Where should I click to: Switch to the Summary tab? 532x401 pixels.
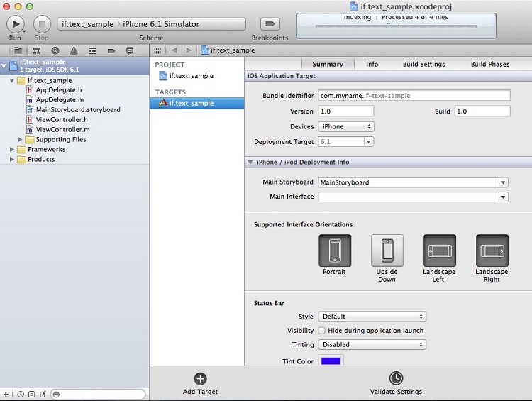(x=328, y=64)
